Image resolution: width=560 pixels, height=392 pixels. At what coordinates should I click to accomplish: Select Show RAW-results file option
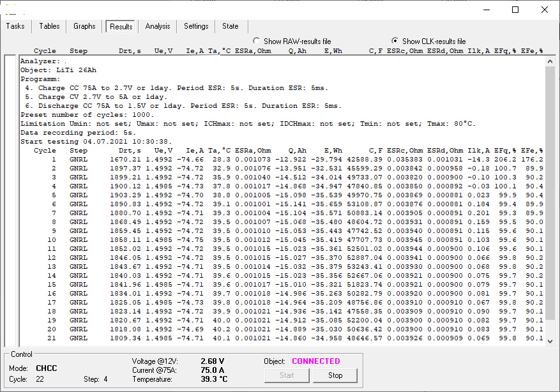click(292, 41)
